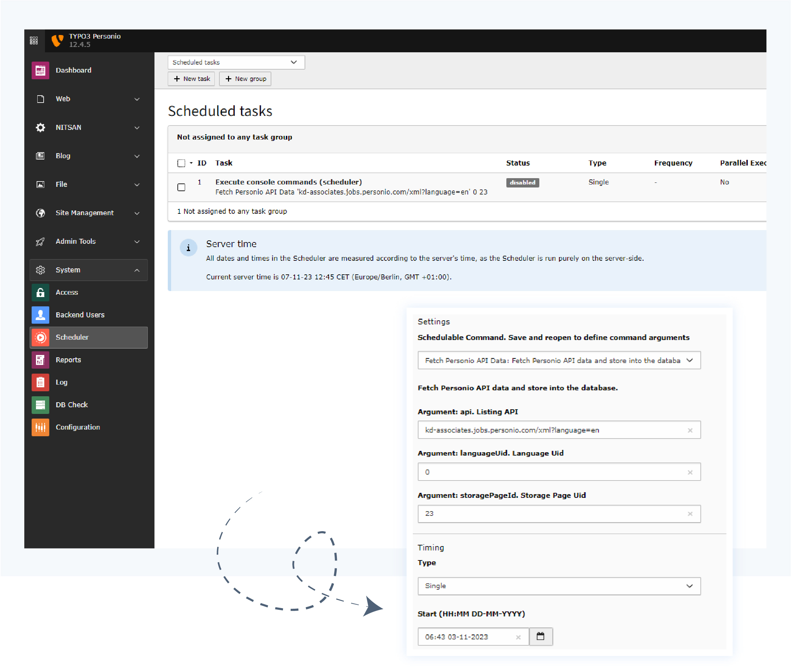Open the Access module icon
The width and height of the screenshot is (791, 672).
pyautogui.click(x=40, y=292)
